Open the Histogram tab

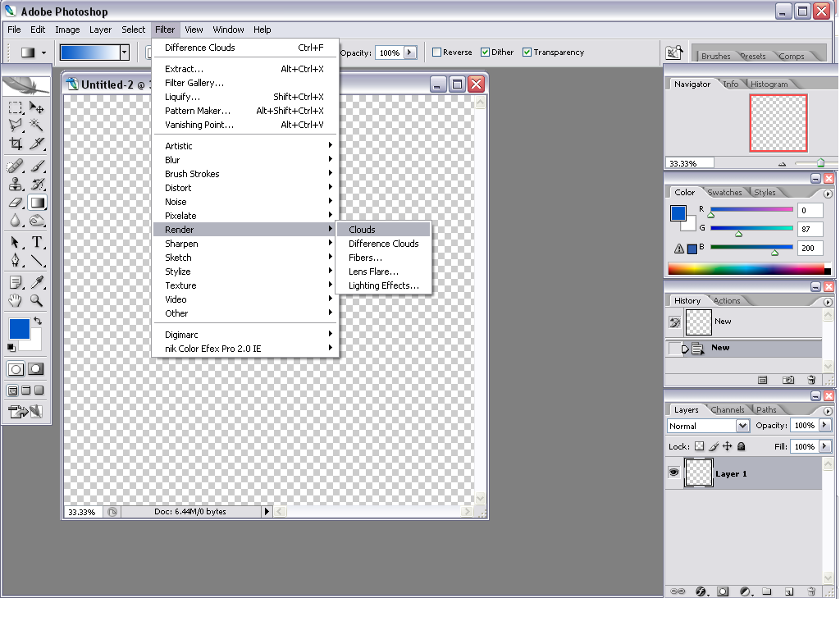[769, 84]
